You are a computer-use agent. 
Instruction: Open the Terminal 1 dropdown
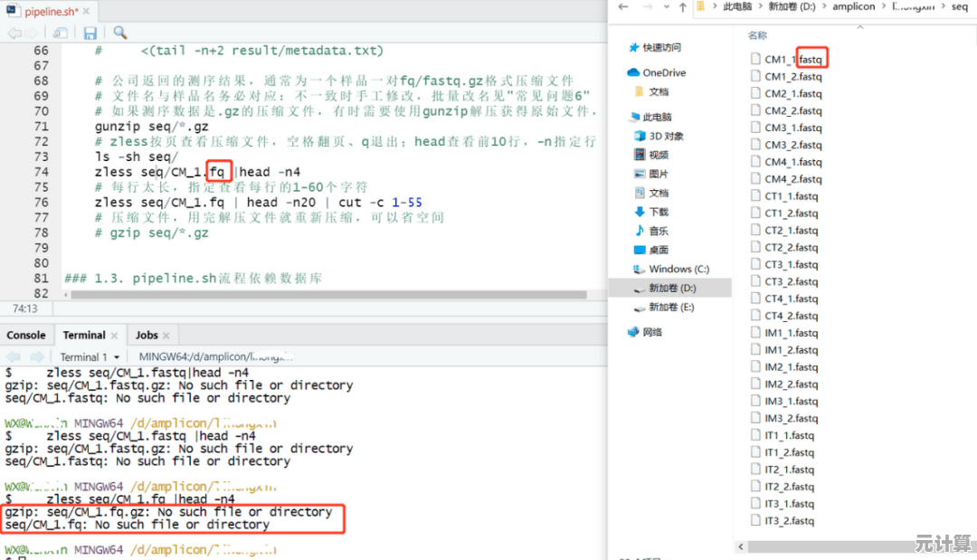pos(90,357)
